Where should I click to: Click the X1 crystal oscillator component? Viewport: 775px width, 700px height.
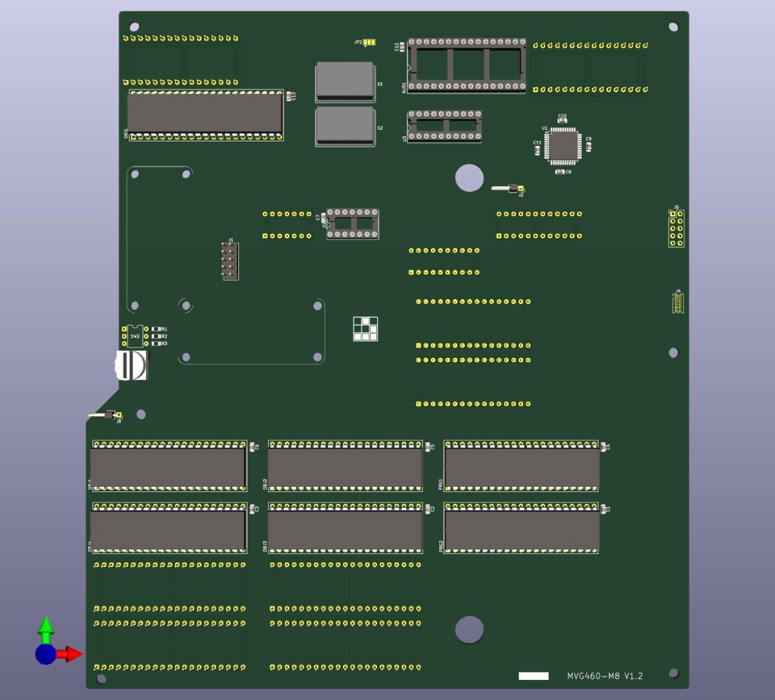coord(345,82)
